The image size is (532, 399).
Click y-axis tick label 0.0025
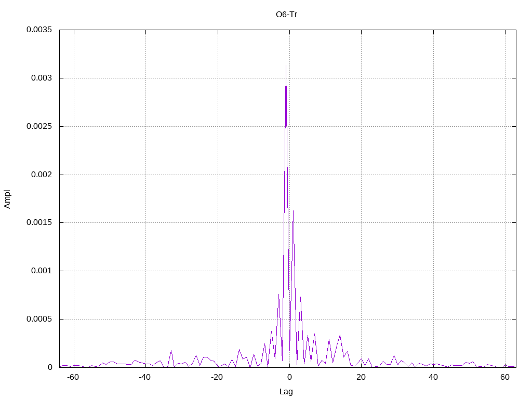(39, 126)
